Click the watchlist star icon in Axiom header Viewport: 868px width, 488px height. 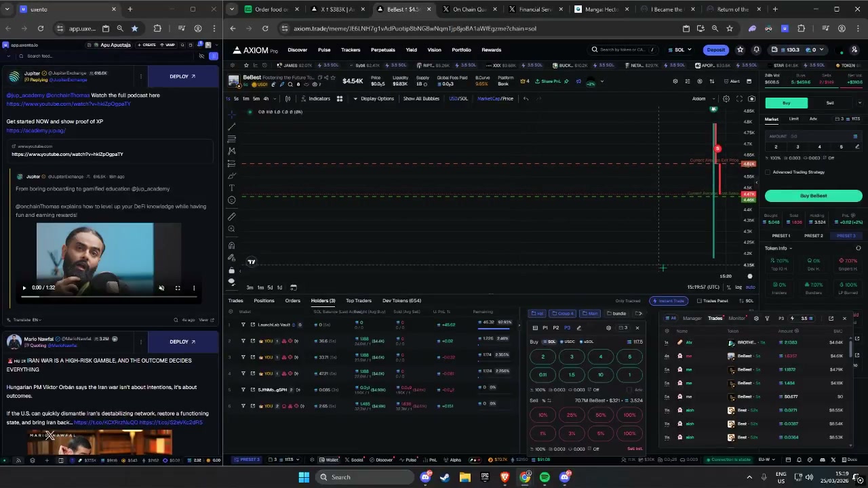[x=740, y=49]
